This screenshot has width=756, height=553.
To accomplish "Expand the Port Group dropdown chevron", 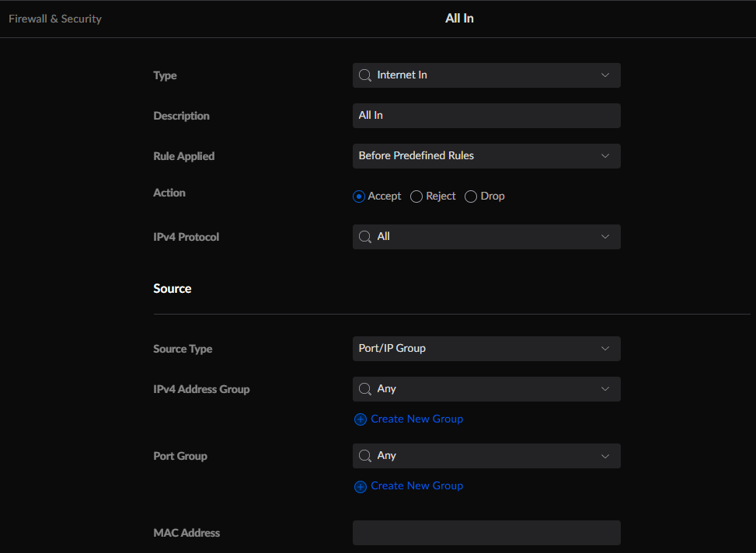I will (x=605, y=456).
